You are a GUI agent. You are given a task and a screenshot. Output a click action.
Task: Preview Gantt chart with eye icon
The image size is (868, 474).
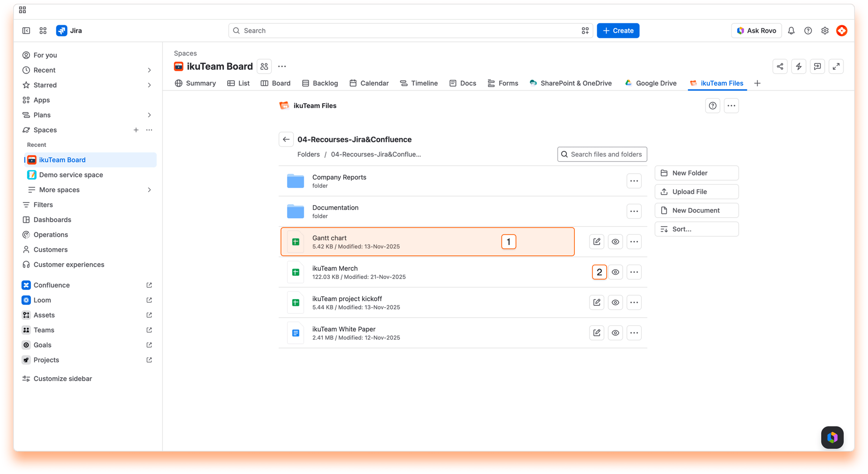click(x=615, y=242)
